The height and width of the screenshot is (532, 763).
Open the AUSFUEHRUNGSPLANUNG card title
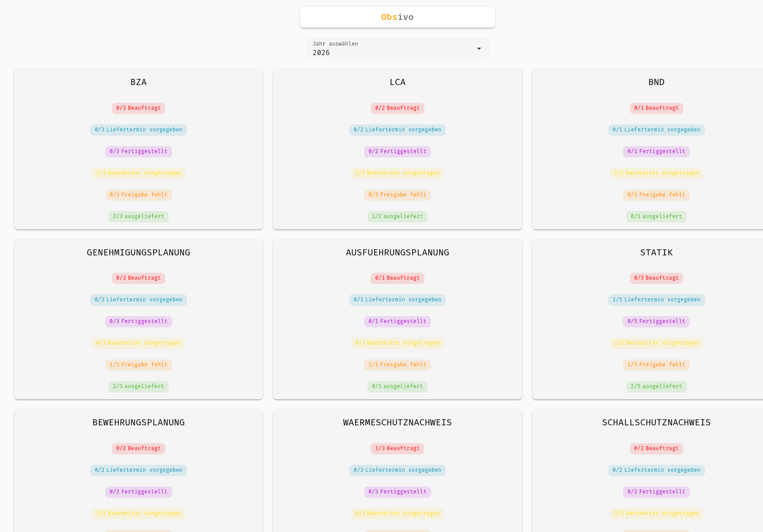tap(398, 253)
